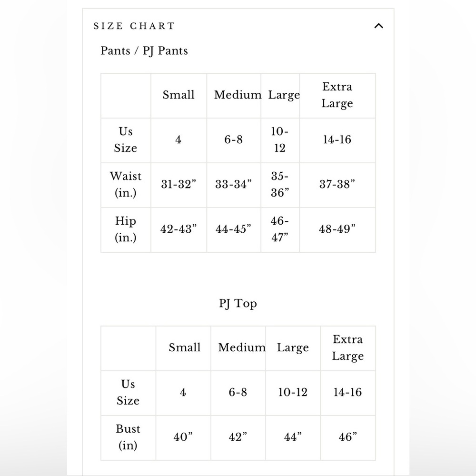Select Waist (in.) row label
The image size is (476, 476).
click(126, 184)
